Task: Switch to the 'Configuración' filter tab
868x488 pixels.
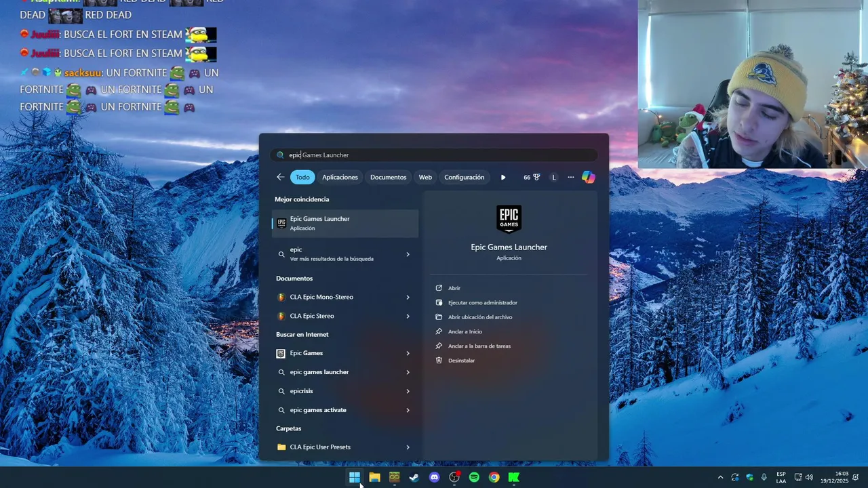Action: (465, 177)
